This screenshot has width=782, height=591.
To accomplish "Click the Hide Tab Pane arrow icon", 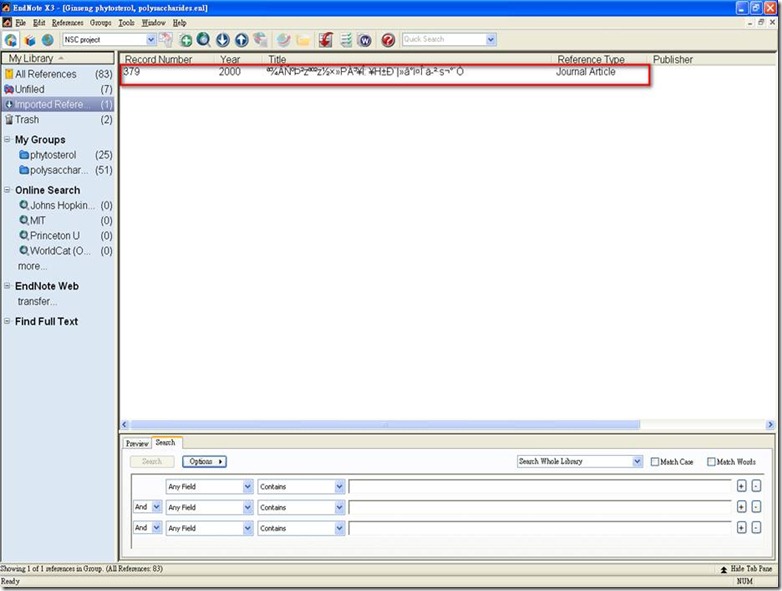I will pyautogui.click(x=723, y=569).
